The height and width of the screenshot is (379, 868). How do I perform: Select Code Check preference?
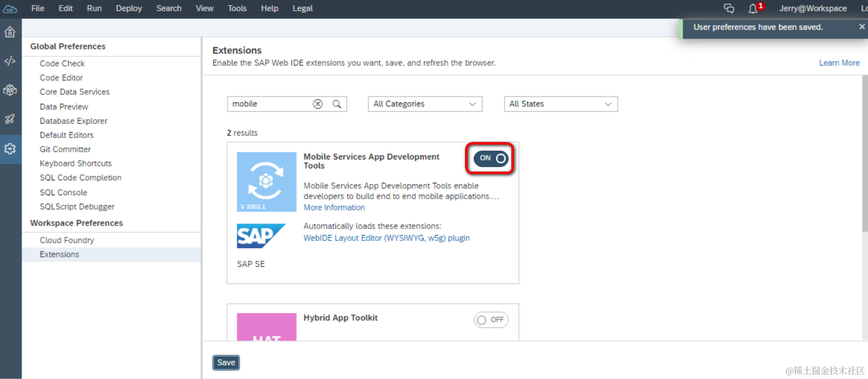tap(62, 64)
